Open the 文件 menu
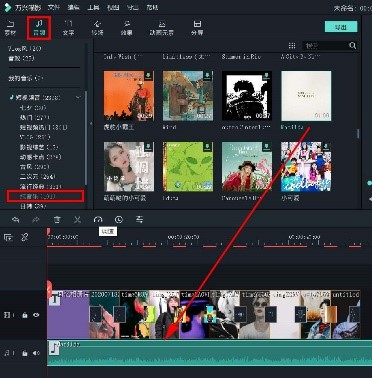The height and width of the screenshot is (378, 372). 53,7
